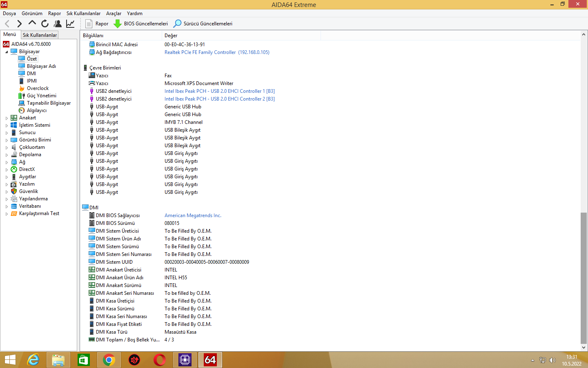Click the İşletim Sistemi Windows icon
Image resolution: width=588 pixels, height=368 pixels.
click(x=14, y=125)
